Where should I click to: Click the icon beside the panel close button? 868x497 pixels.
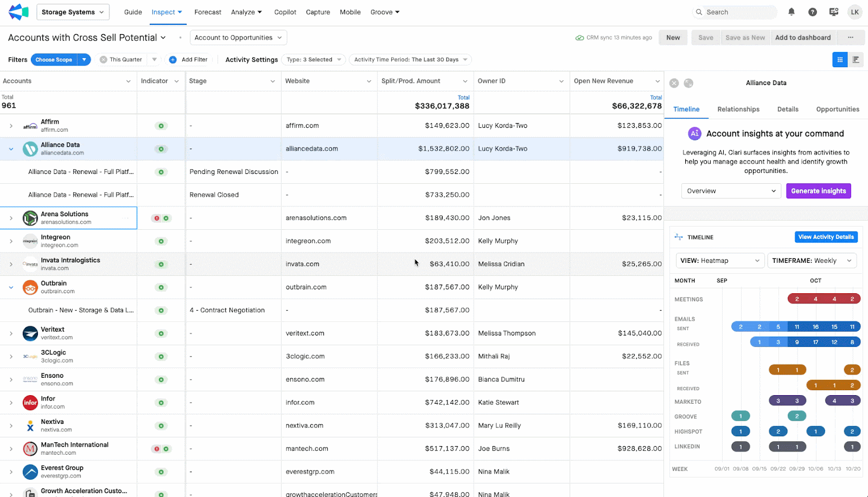coord(688,83)
